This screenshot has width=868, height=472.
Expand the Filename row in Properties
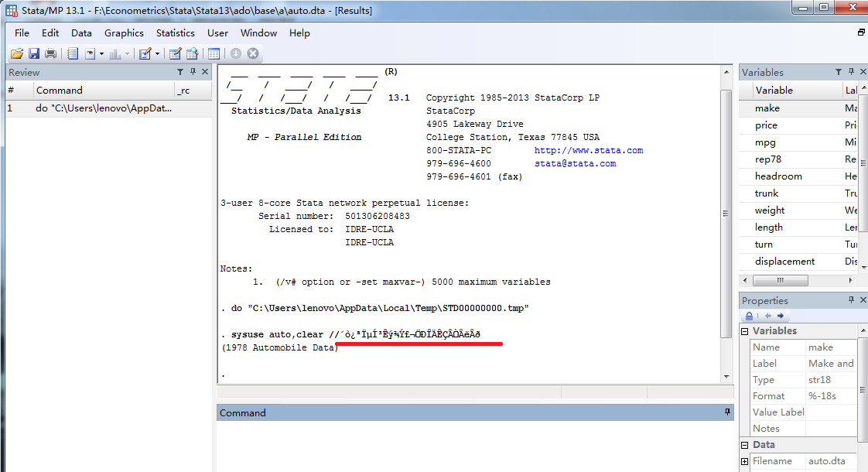coord(744,461)
